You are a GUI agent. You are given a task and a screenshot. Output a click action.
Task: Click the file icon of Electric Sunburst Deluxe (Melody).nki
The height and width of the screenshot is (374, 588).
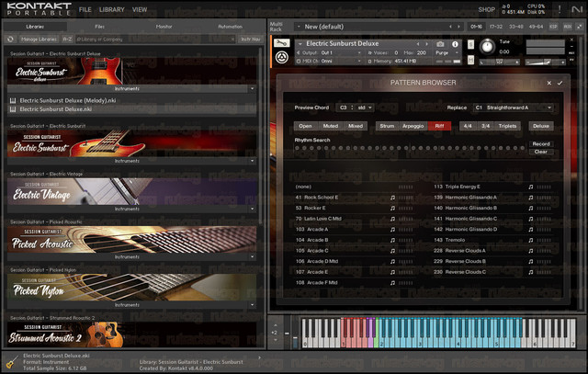[13, 100]
